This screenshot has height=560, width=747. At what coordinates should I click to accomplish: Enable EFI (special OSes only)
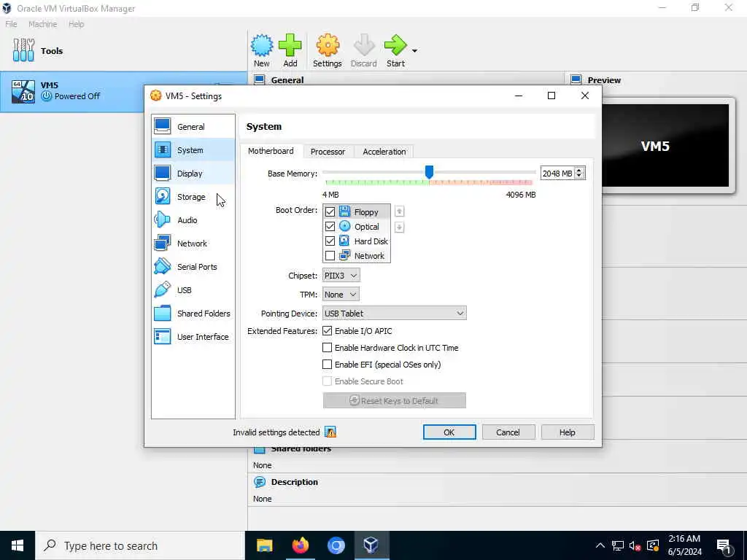coord(327,365)
